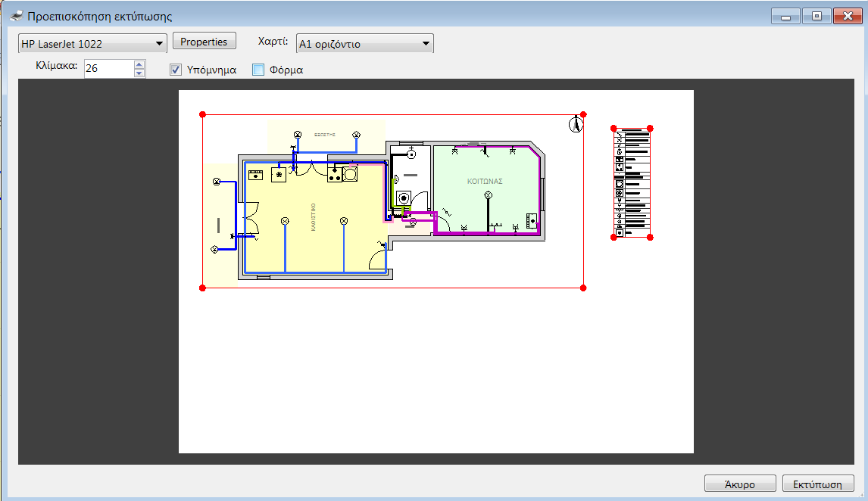Select the ceiling lamp symbol in the ΚΟΙΤΩΝΑΣ room
The image size is (868, 501).
pos(488,194)
